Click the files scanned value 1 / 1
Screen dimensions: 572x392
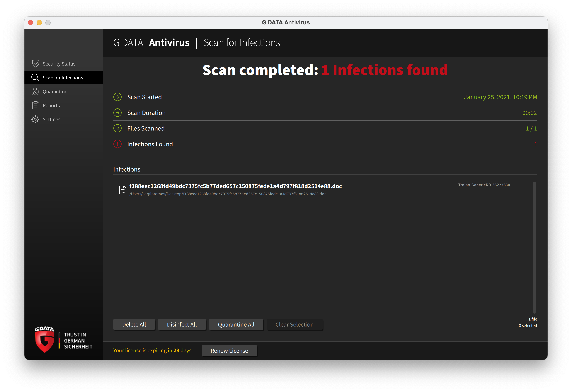(x=531, y=128)
